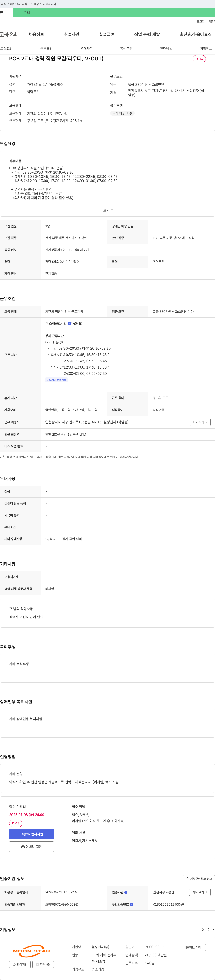Jump to the 복리후생 section tab
Viewport: 215px width, 980px height.
pyautogui.click(x=126, y=49)
